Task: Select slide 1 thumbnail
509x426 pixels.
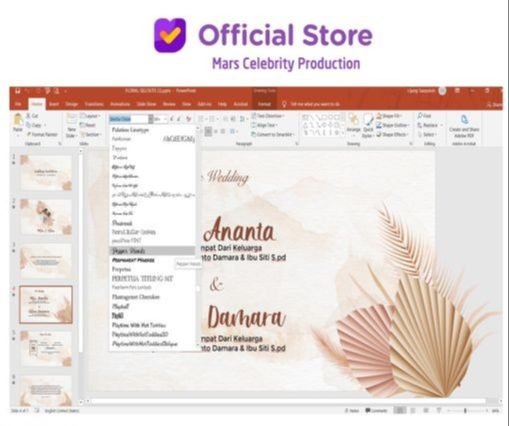Action: click(46, 173)
